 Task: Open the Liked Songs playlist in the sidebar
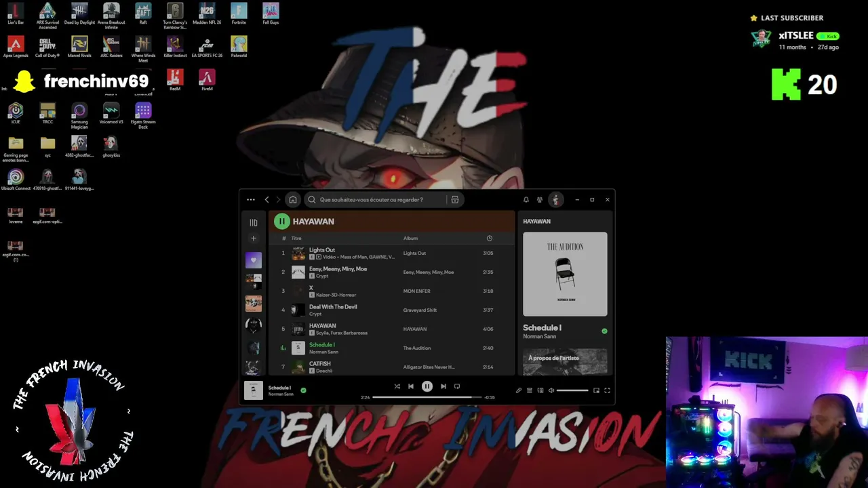pyautogui.click(x=254, y=260)
